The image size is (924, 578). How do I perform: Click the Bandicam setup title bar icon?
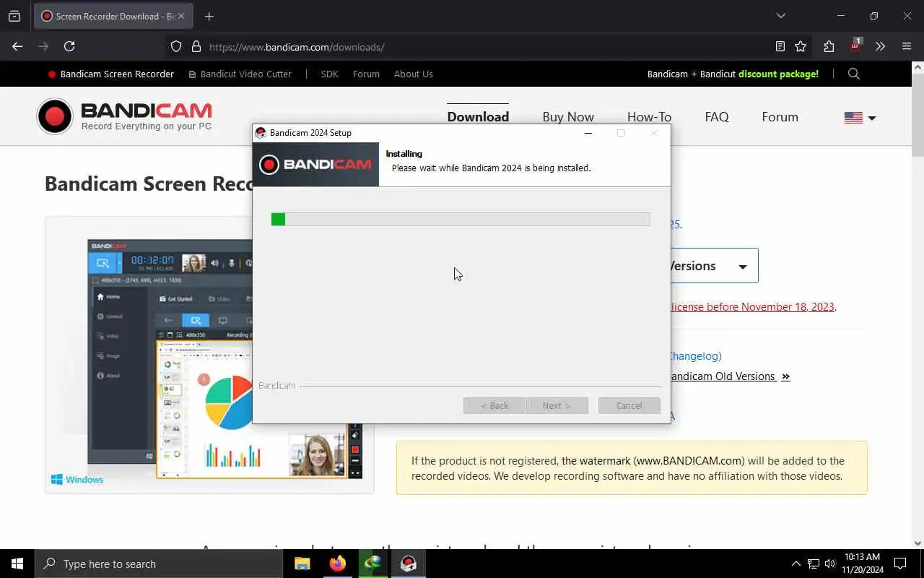pyautogui.click(x=261, y=133)
